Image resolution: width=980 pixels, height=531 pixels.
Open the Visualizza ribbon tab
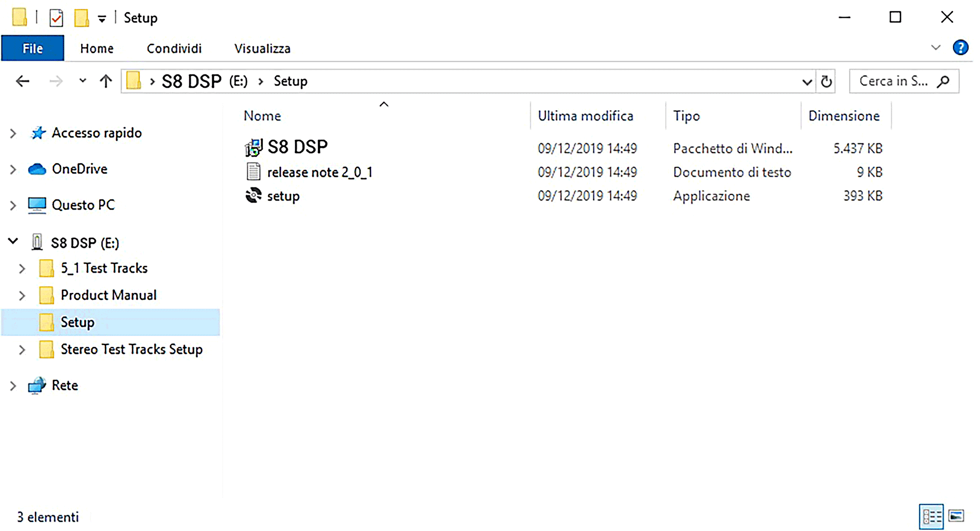coord(262,48)
